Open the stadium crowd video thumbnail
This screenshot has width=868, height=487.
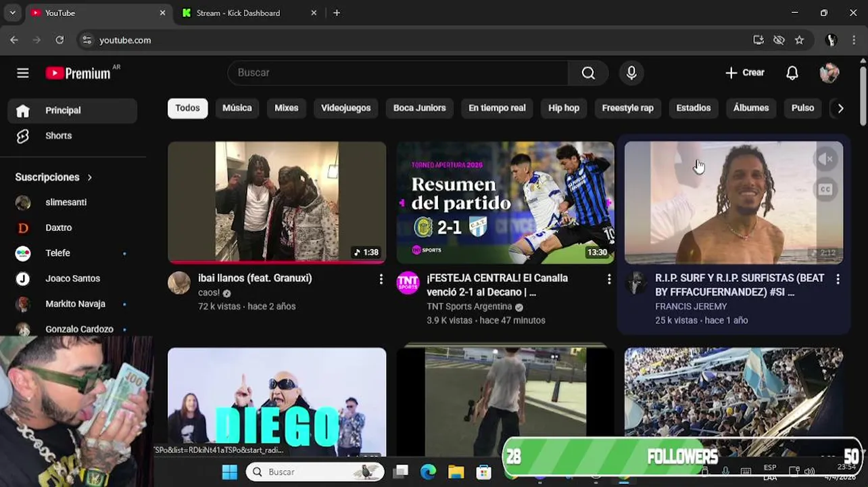coord(733,392)
